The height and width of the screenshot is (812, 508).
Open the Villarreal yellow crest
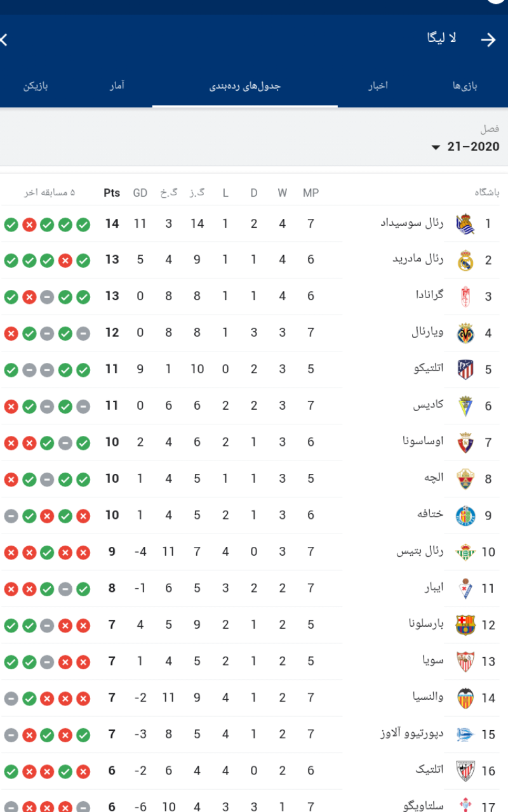(465, 333)
